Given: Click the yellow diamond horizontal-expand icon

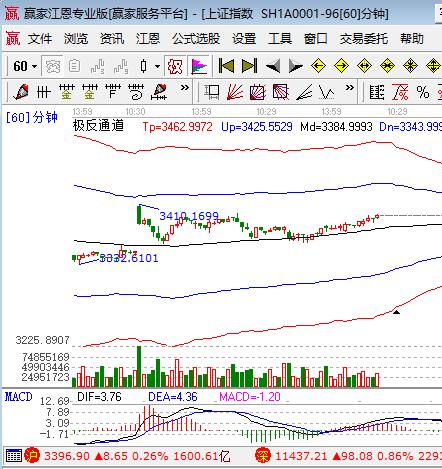Looking at the screenshot, I should [364, 66].
